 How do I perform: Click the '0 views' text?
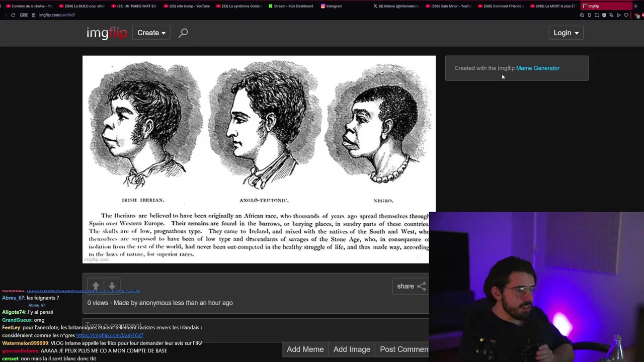point(98,303)
